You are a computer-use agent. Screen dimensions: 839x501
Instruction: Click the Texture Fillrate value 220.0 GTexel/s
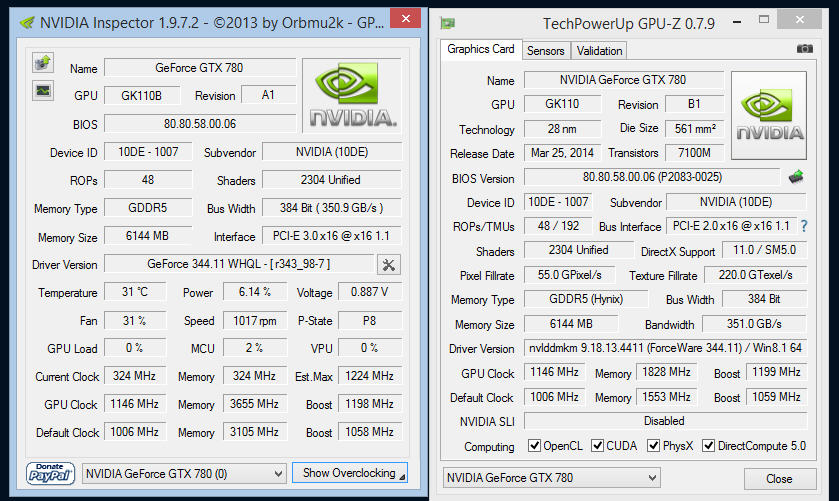coord(756,275)
